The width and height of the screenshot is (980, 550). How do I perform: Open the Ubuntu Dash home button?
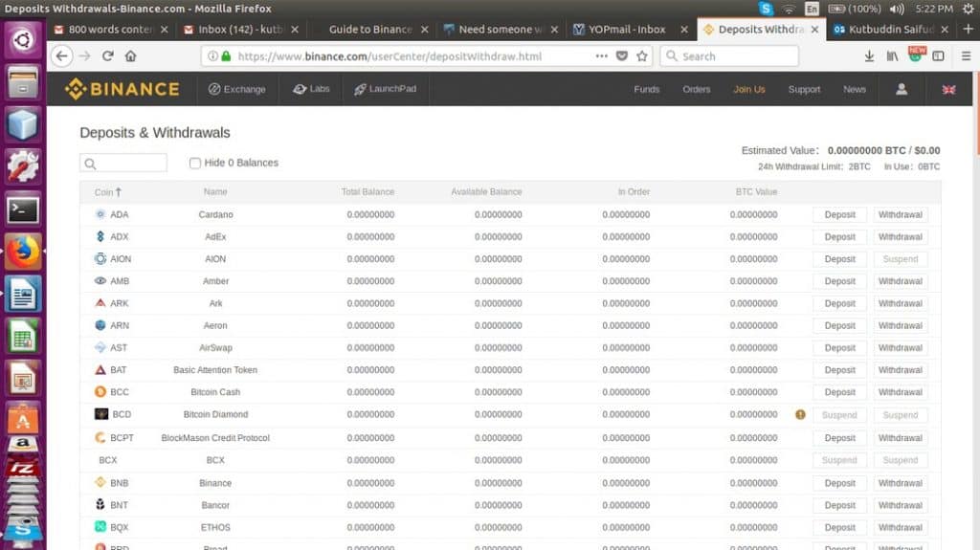(23, 40)
